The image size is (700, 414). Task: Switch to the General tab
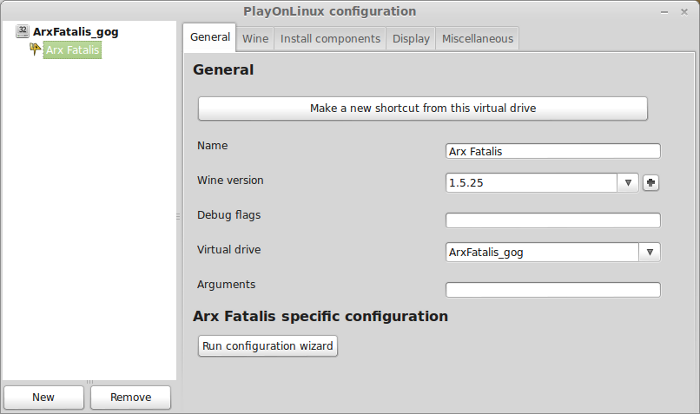pyautogui.click(x=210, y=37)
